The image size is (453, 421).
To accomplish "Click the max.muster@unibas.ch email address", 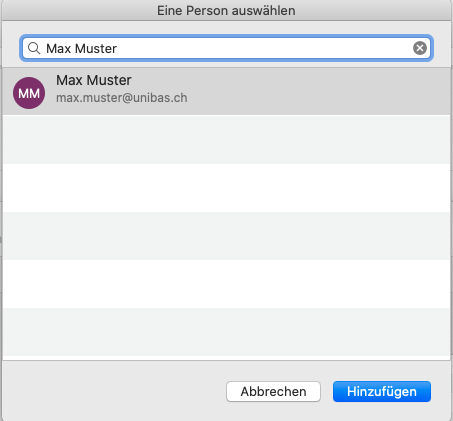I will coord(122,98).
